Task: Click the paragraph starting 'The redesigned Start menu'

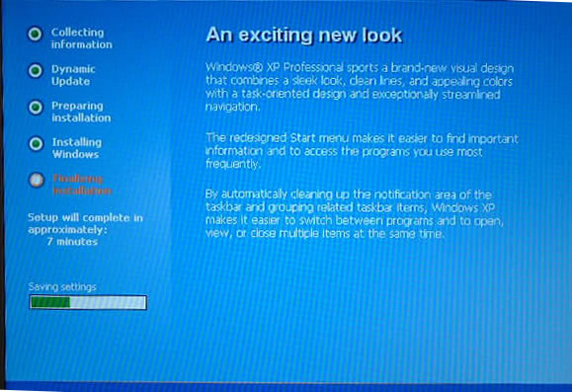Action: tap(362, 151)
